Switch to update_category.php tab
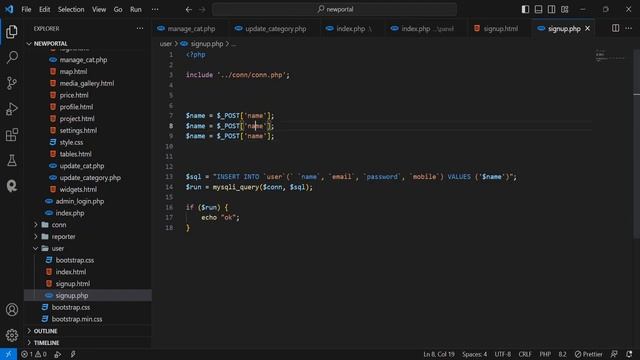Viewport: 640px width, 360px height. tap(276, 29)
